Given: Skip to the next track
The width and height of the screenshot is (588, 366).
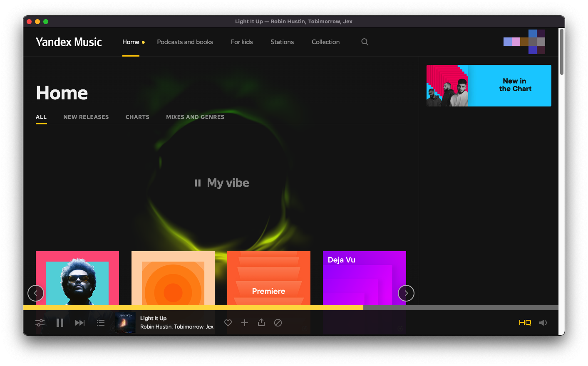Looking at the screenshot, I should tap(80, 323).
